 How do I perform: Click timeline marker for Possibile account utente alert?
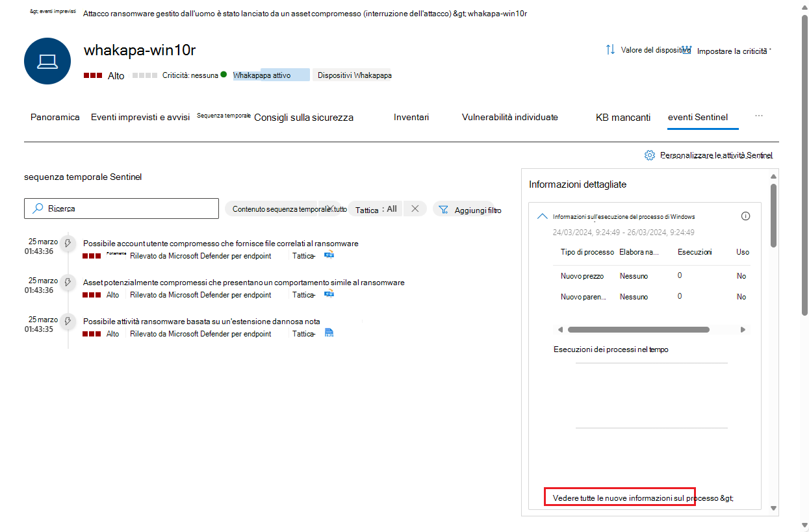pyautogui.click(x=67, y=244)
